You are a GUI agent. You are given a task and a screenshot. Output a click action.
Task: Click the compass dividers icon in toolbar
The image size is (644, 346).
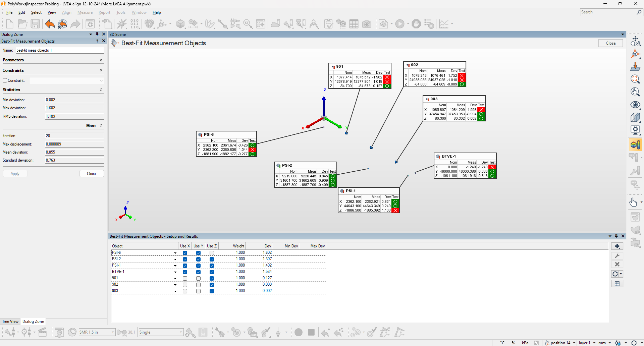coord(314,24)
